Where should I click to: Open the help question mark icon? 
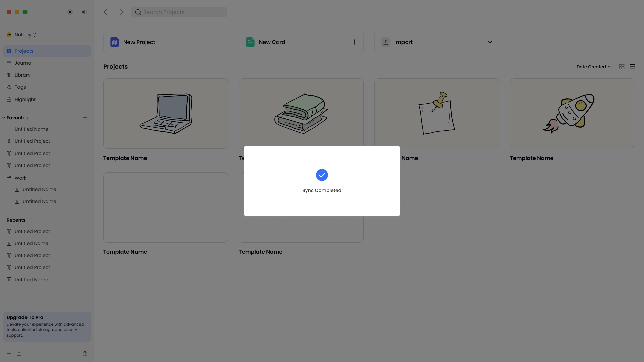point(85,354)
